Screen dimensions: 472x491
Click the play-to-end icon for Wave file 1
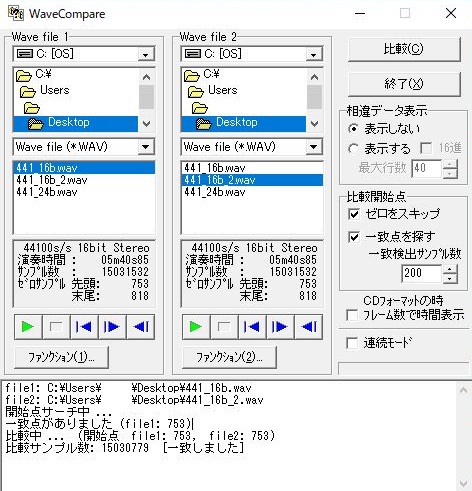coord(141,327)
